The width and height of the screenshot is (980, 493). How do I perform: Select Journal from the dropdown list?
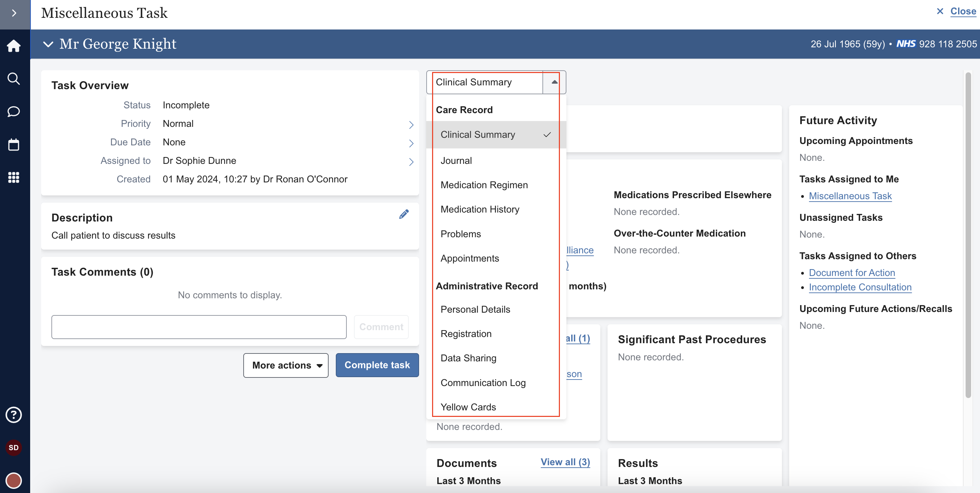click(x=456, y=161)
